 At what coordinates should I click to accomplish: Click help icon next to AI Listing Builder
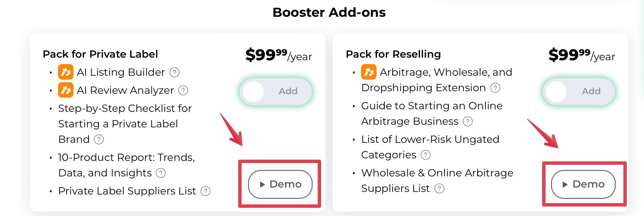(174, 72)
